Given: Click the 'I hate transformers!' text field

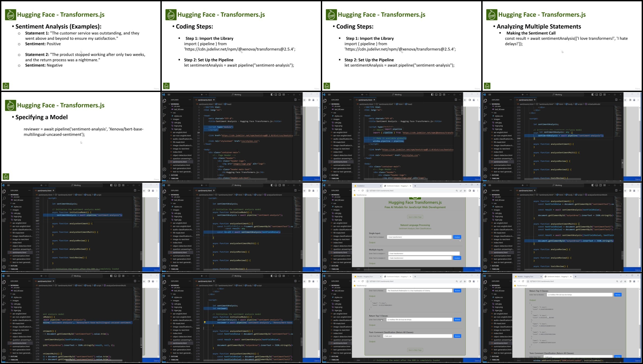Looking at the screenshot, I should click(x=420, y=258).
